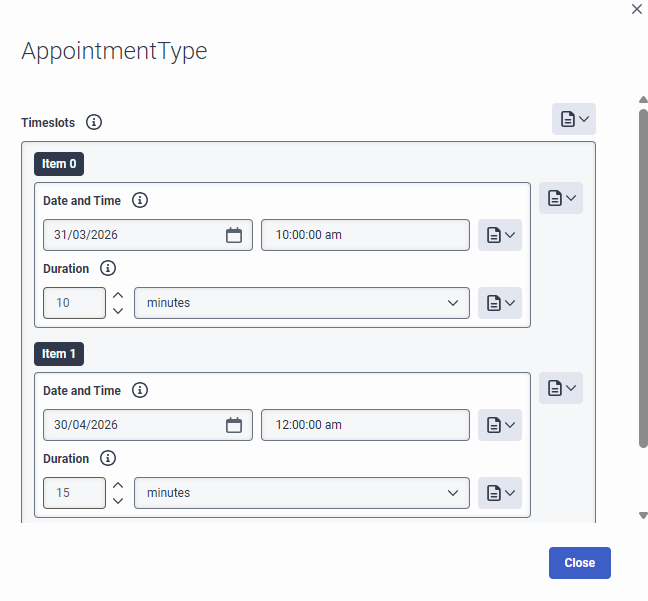
Task: Open calendar picker for 30/04/2026 date
Action: pyautogui.click(x=234, y=425)
